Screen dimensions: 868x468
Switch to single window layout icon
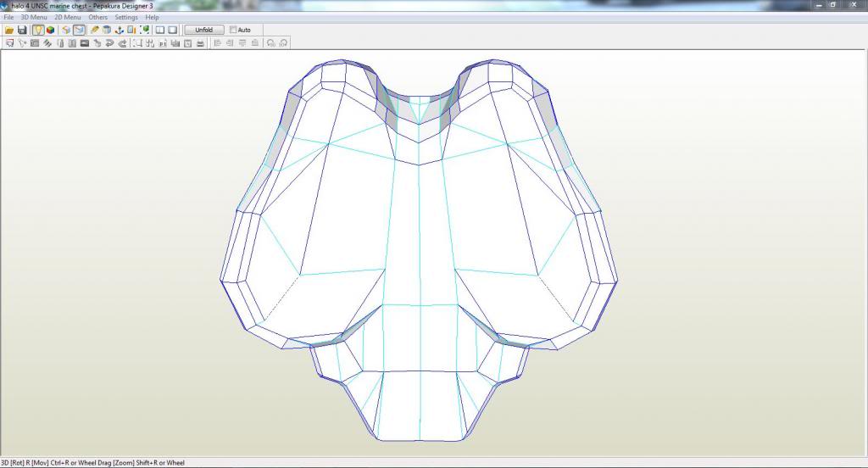tap(173, 30)
